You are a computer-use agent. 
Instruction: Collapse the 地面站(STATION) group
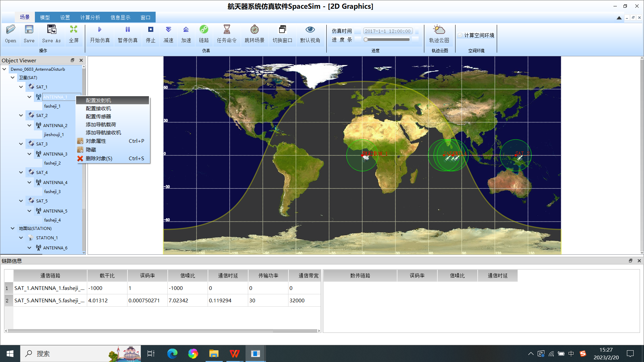12,228
